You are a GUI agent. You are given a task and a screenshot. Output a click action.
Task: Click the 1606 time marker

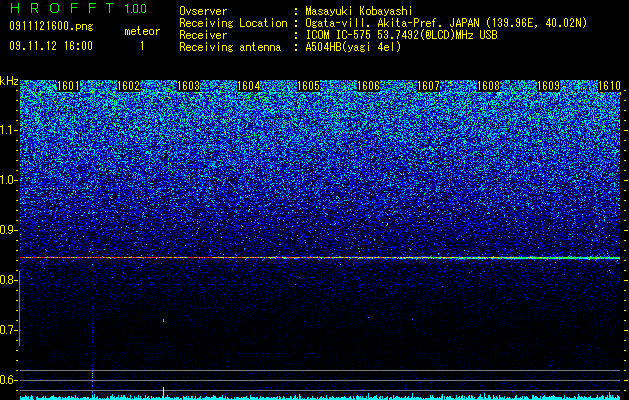tap(369, 86)
